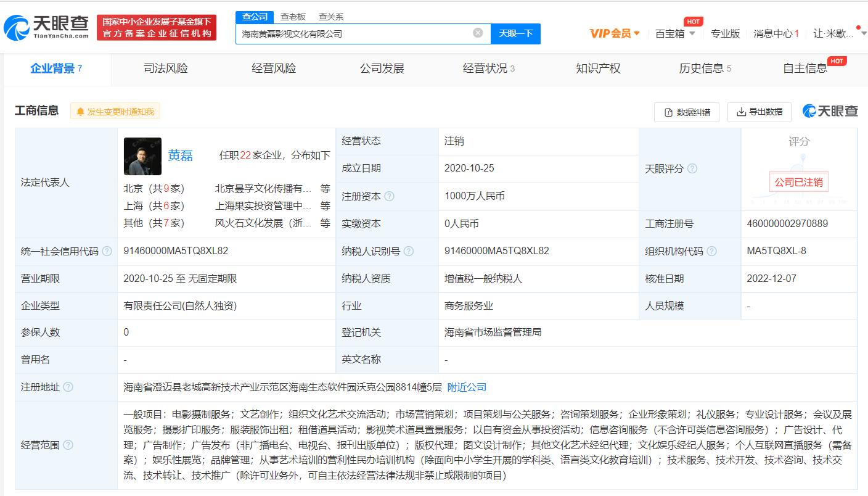
Task: Open the legal representative photo thumbnail
Action: click(x=142, y=156)
